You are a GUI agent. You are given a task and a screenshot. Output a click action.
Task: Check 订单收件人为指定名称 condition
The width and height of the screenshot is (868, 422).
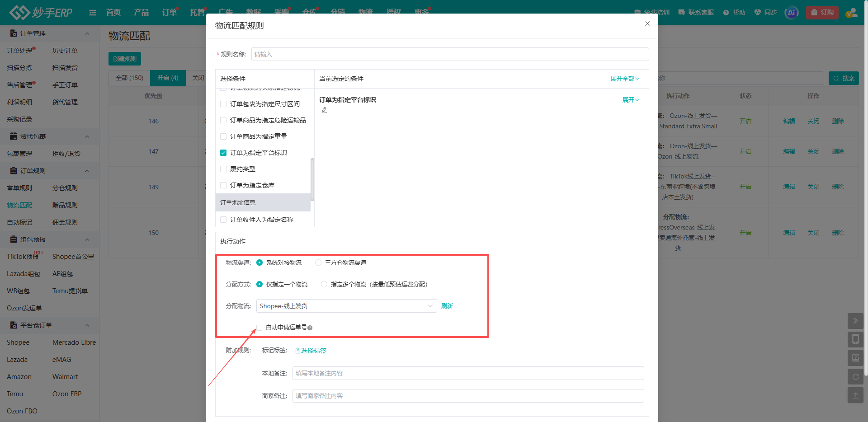click(x=223, y=220)
